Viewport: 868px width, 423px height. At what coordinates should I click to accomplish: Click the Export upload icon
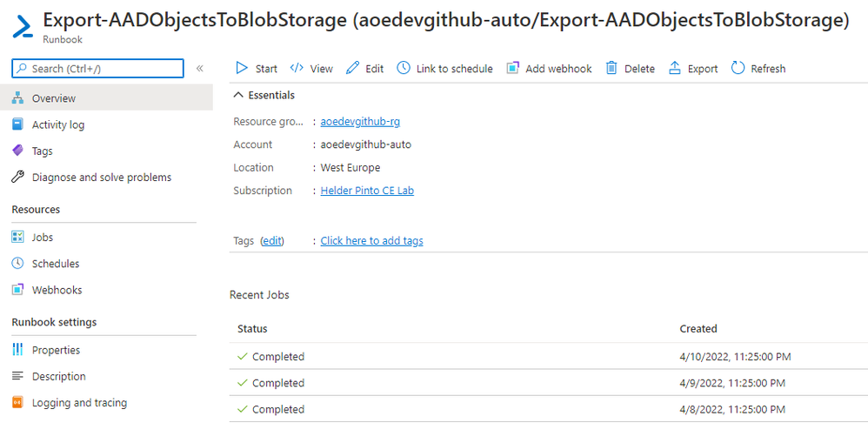click(x=675, y=68)
